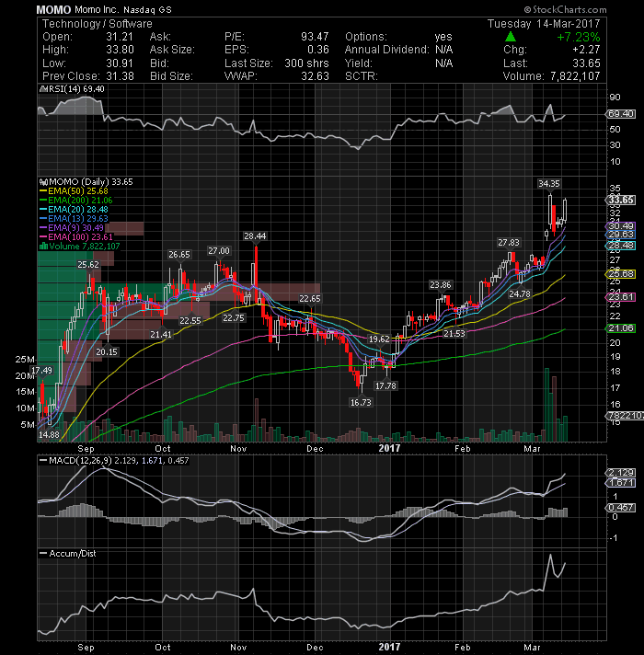Screen dimensions: 644x655
Task: Click the 22.55 price annotation label
Action: (190, 320)
